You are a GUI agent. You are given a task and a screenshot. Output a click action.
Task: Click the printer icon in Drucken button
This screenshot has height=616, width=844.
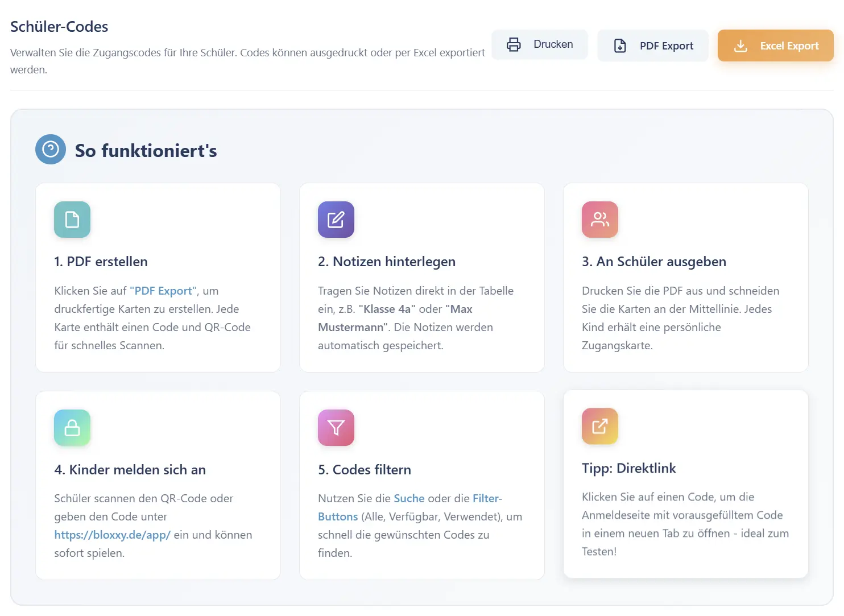[x=514, y=44]
